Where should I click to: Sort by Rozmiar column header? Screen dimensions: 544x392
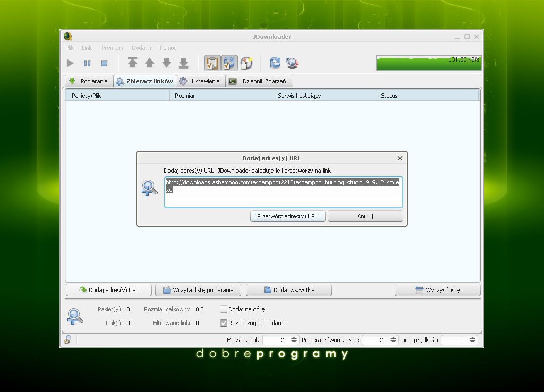[221, 96]
